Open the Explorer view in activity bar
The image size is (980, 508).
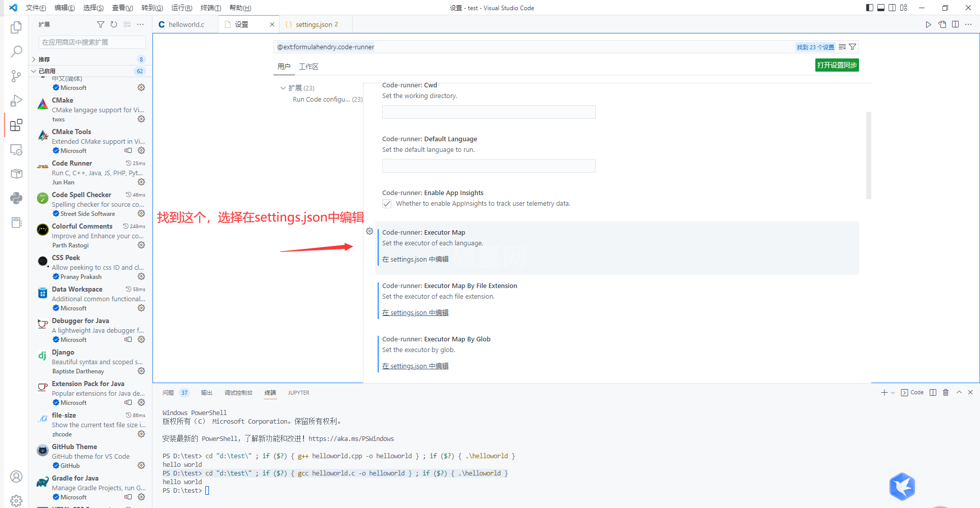click(x=16, y=27)
